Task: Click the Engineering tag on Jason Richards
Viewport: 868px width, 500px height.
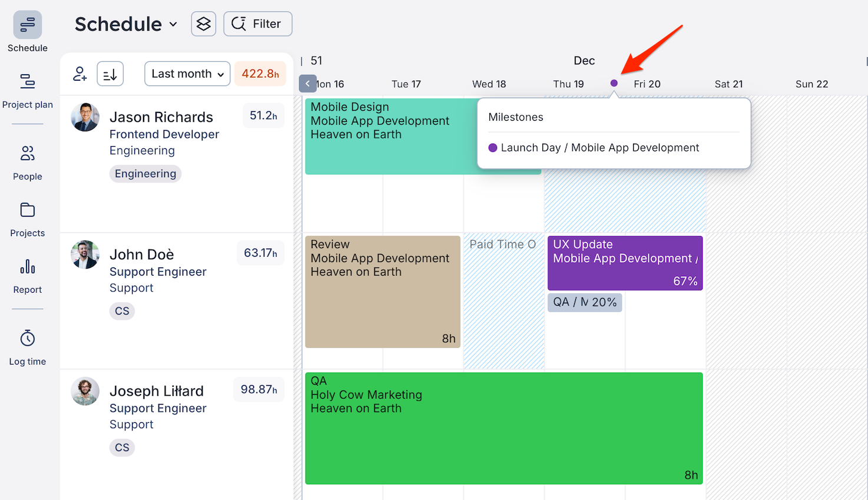Action: click(145, 174)
